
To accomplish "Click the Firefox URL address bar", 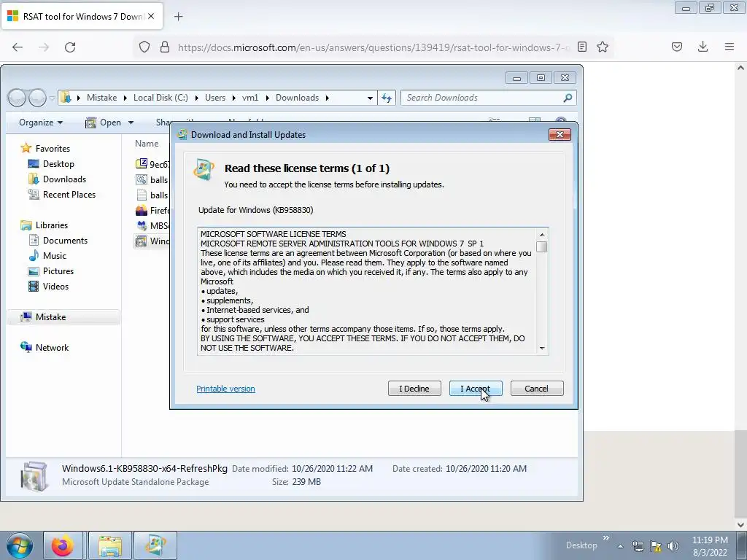I will [374, 47].
